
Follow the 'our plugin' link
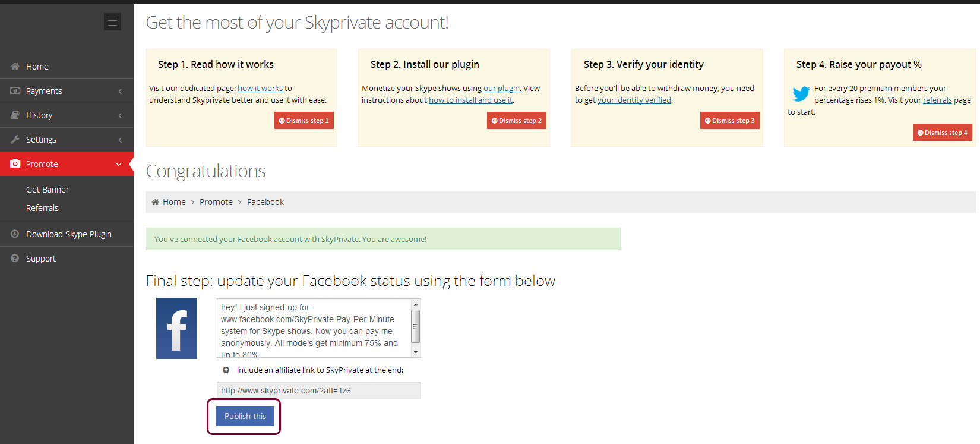pyautogui.click(x=501, y=88)
